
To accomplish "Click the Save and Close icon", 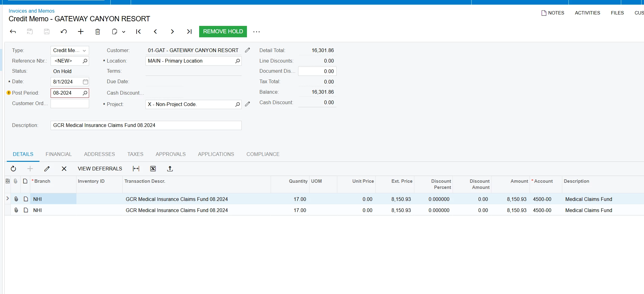I will [x=30, y=31].
